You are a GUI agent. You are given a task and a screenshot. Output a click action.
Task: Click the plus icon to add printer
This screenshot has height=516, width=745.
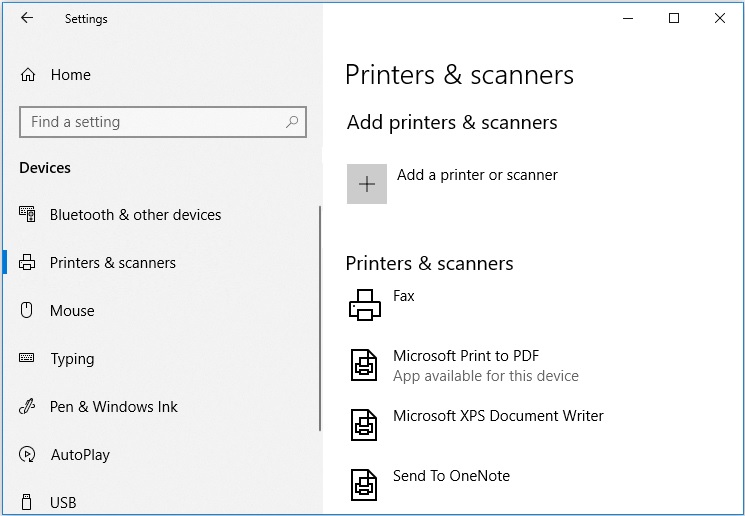pyautogui.click(x=367, y=184)
